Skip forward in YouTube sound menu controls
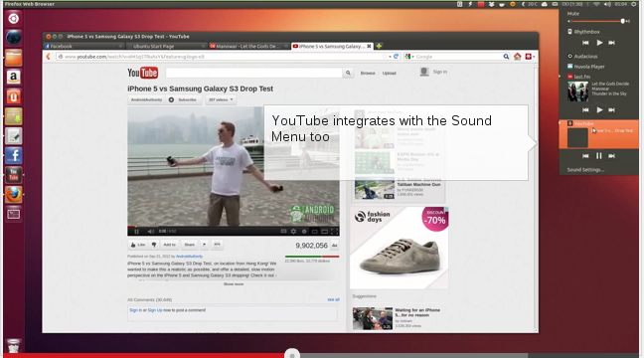644x358 pixels. tap(611, 156)
